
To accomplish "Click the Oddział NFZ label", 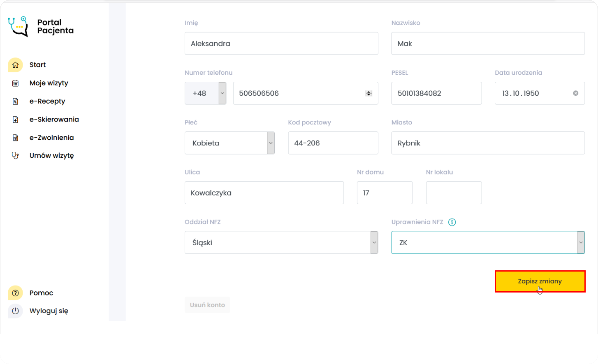I will pyautogui.click(x=203, y=222).
